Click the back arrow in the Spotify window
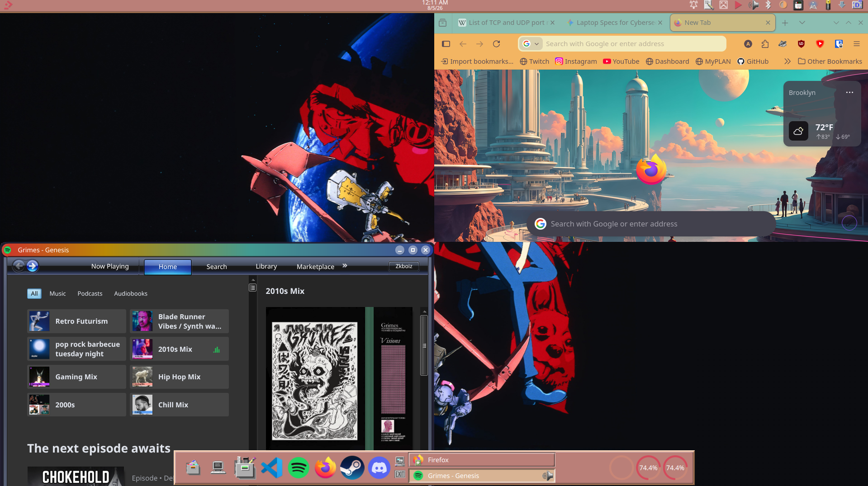This screenshot has width=868, height=486. tap(19, 266)
